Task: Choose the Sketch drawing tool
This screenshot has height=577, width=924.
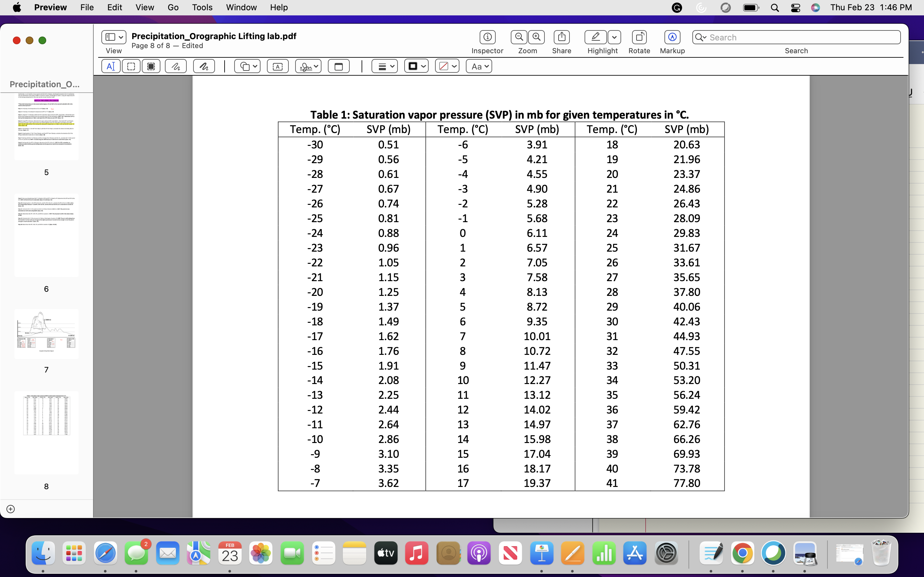Action: pyautogui.click(x=175, y=66)
